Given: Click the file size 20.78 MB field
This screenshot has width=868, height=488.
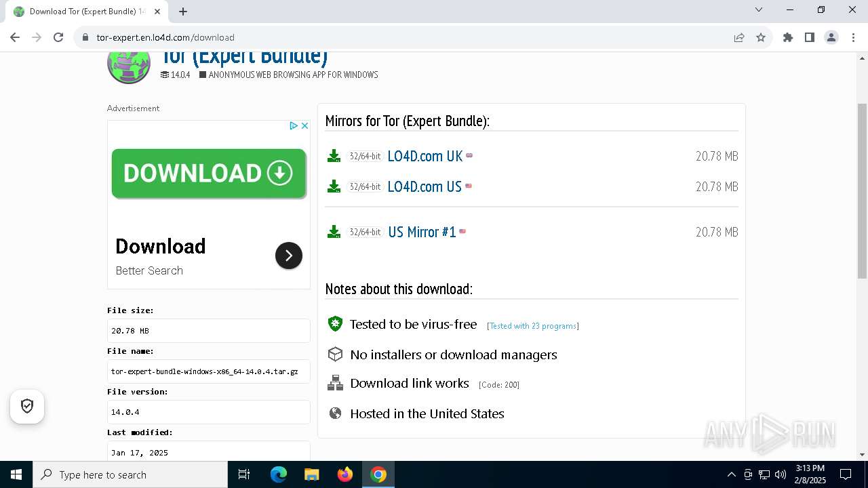Looking at the screenshot, I should click(x=209, y=331).
